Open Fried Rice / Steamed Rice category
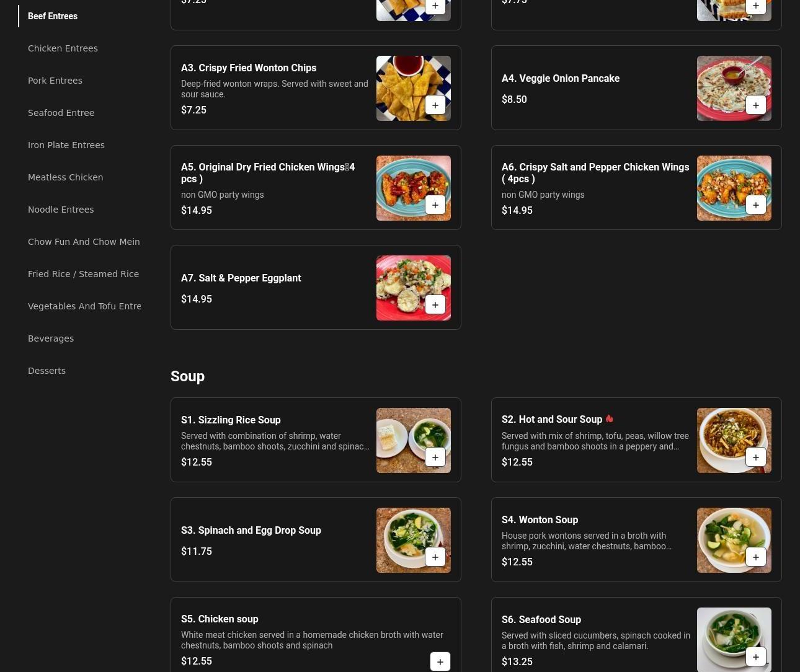The height and width of the screenshot is (672, 800). click(84, 274)
